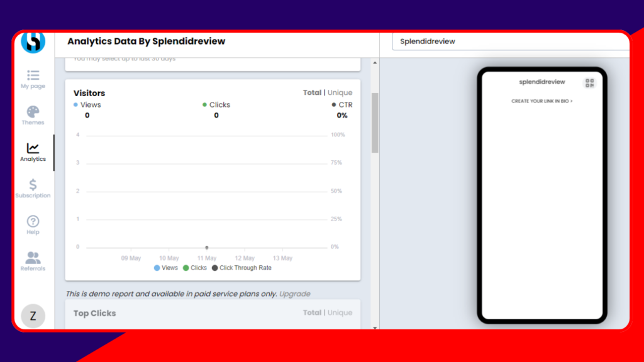The width and height of the screenshot is (644, 362).
Task: Click the CTR stat label
Action: 345,105
